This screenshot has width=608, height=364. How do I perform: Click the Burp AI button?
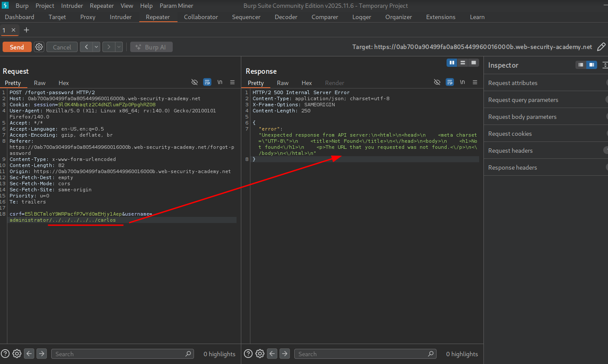pos(151,47)
